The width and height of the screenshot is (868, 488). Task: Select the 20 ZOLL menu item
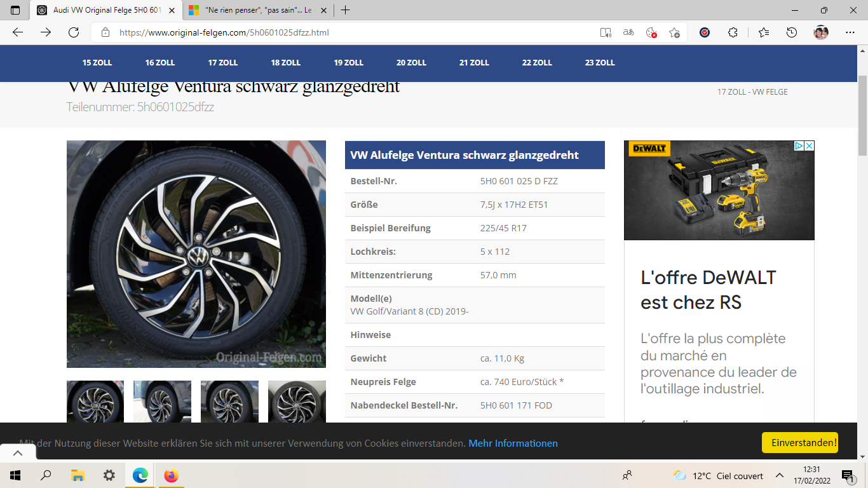pos(412,62)
